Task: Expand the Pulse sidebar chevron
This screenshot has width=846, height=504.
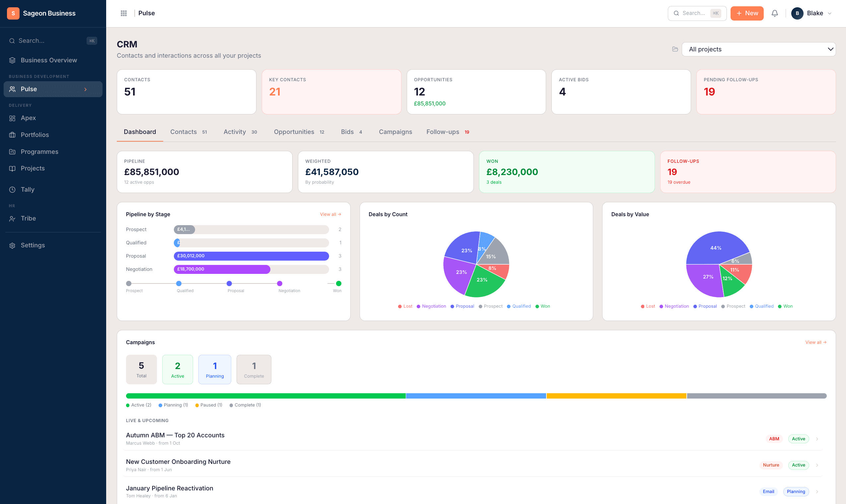Action: click(x=86, y=89)
